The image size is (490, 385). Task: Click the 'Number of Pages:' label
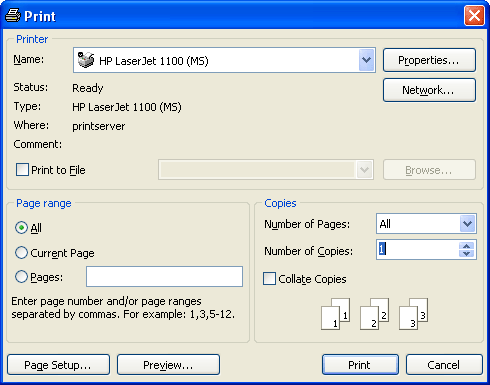click(x=307, y=224)
